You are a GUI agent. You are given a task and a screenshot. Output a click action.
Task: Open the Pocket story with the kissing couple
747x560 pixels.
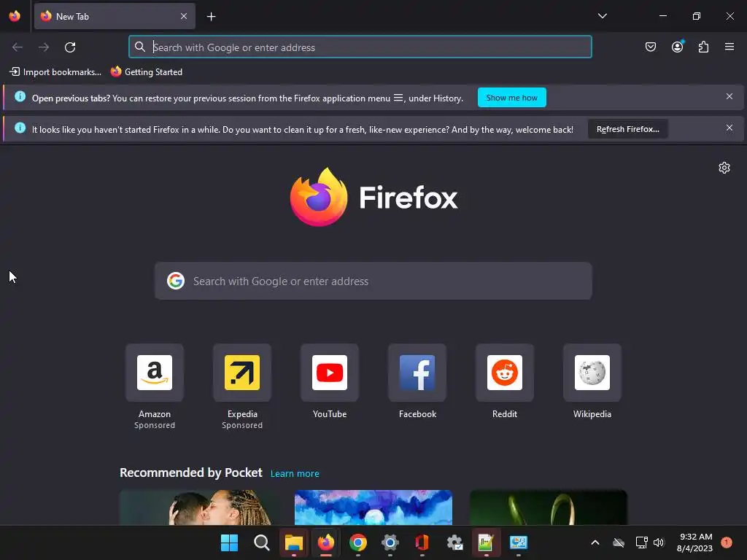point(198,507)
